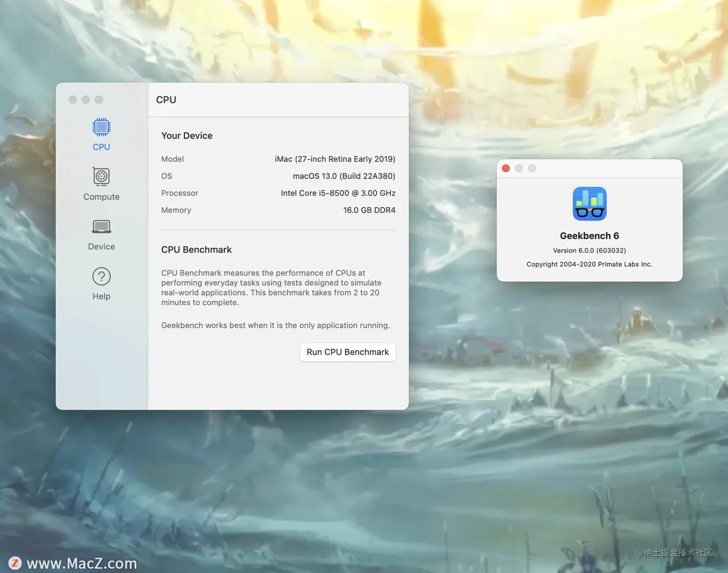Click the about window's minimize button
This screenshot has width=728, height=573.
pyautogui.click(x=519, y=168)
